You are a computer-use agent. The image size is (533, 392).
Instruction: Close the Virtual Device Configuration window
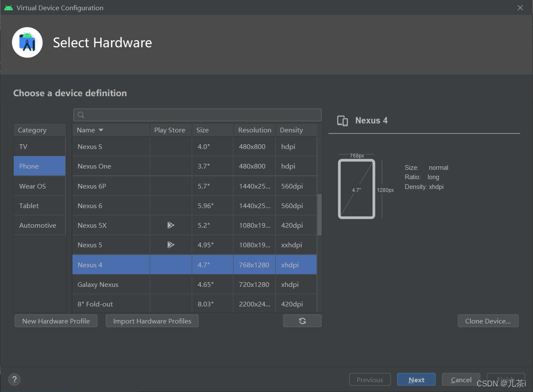[x=520, y=8]
